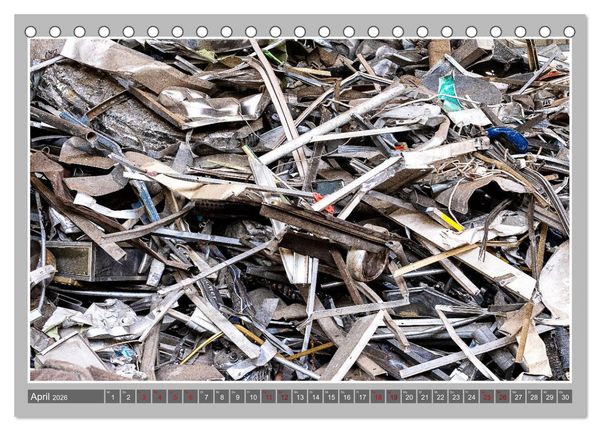Viewport: 600px width, 431px height.
Task: Select day 1 in the calendar strip
Action: [x=112, y=397]
